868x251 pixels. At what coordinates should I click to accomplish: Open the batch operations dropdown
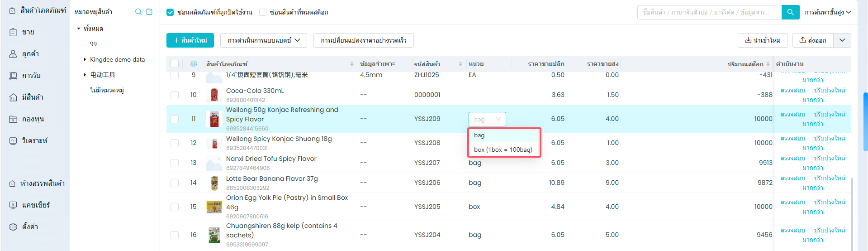click(263, 40)
